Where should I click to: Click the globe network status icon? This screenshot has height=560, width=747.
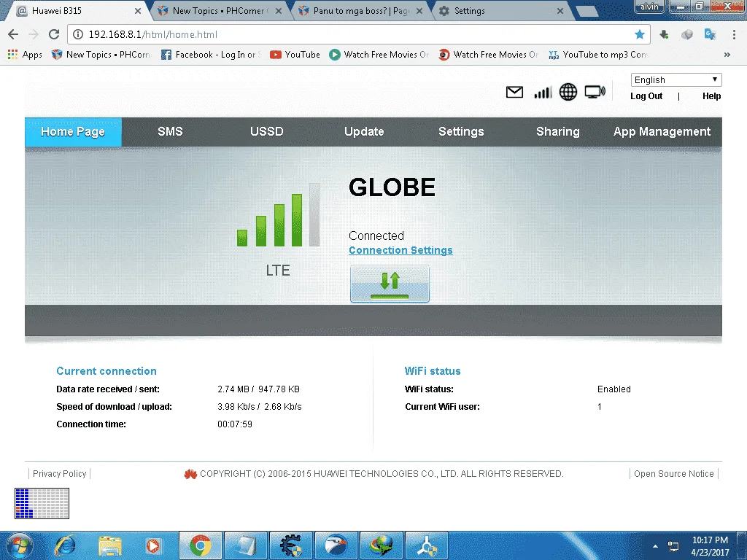pyautogui.click(x=568, y=92)
